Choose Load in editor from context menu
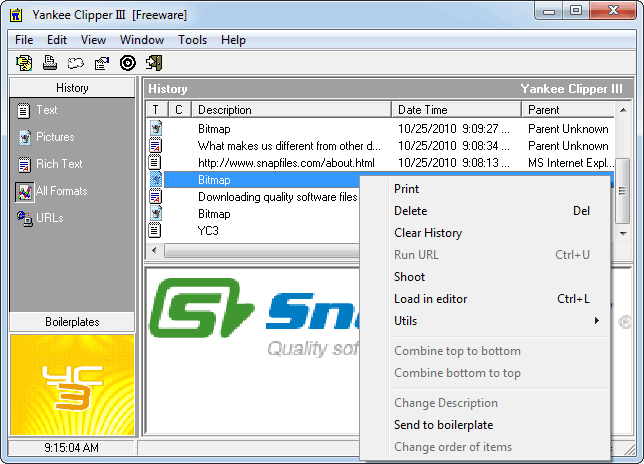 tap(485, 299)
